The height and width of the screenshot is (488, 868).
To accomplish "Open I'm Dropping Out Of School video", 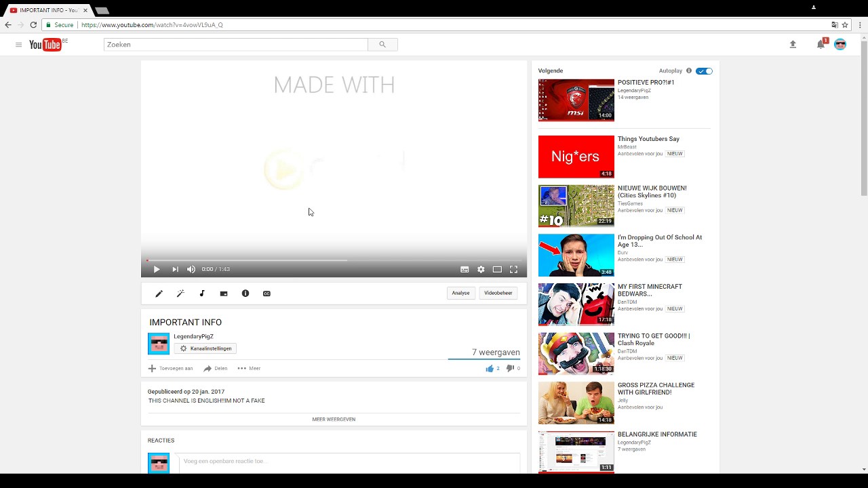I will click(660, 241).
